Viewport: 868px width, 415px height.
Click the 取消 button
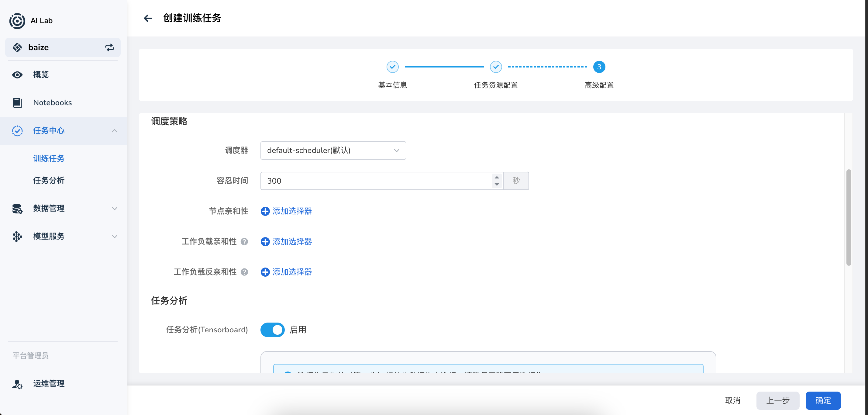click(732, 400)
